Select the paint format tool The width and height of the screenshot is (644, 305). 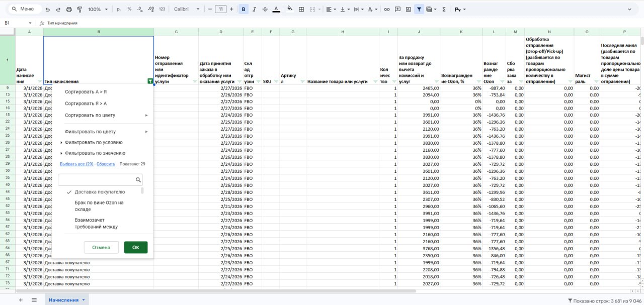(79, 9)
